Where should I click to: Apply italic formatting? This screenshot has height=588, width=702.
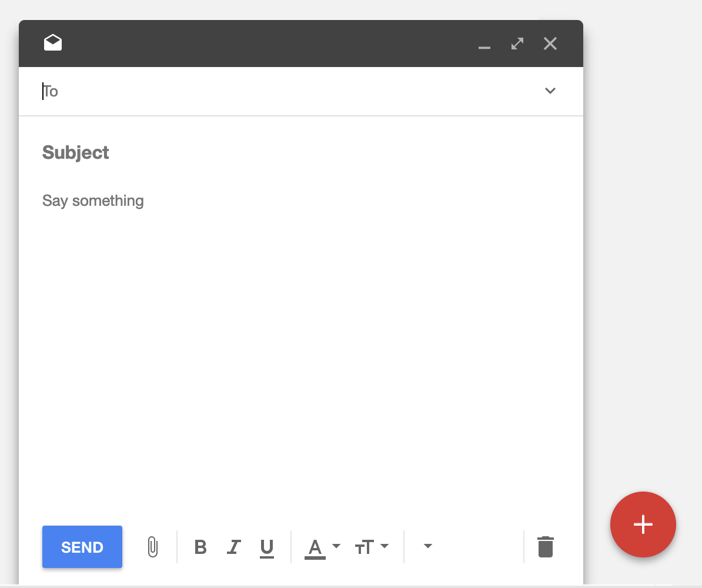pyautogui.click(x=233, y=547)
